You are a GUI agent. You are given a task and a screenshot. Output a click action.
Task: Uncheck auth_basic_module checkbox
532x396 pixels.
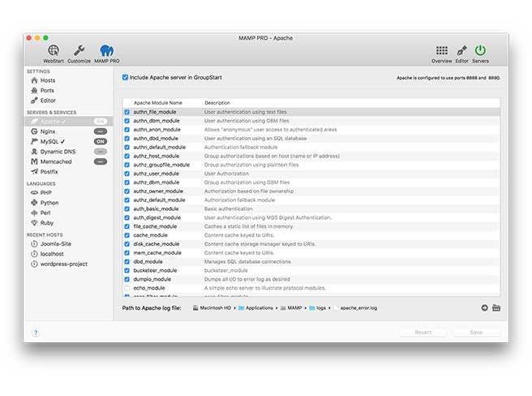pyautogui.click(x=127, y=209)
